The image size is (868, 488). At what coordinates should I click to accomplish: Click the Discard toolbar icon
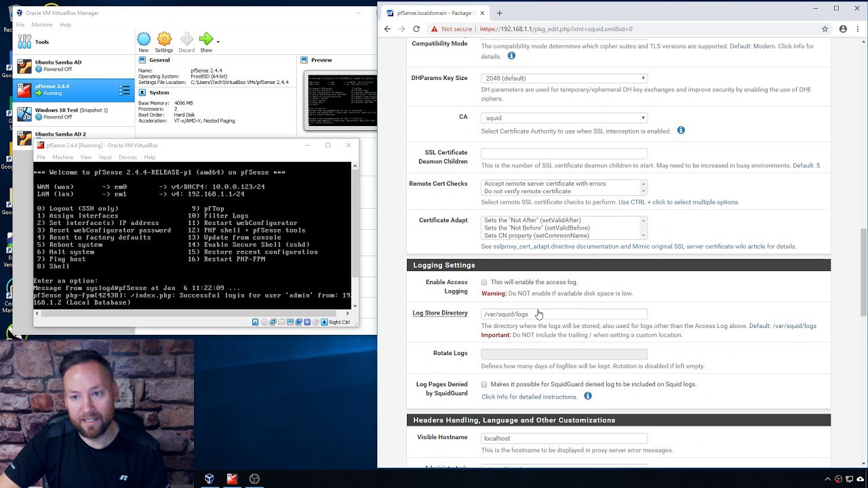[186, 39]
